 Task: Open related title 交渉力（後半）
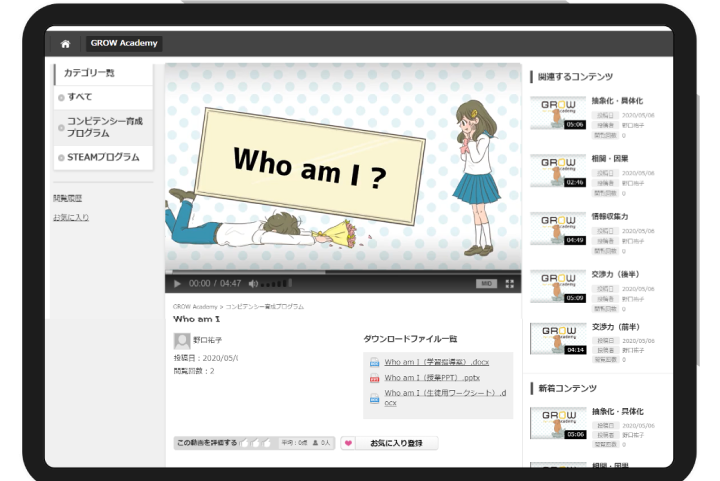pos(615,274)
